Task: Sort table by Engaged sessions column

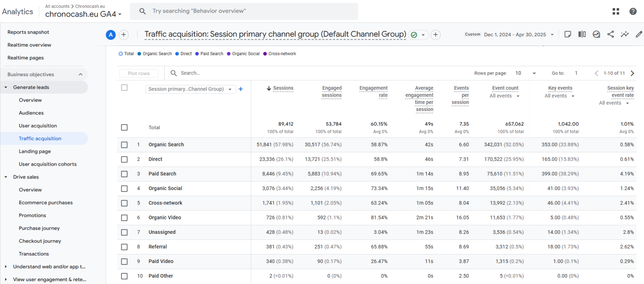Action: [x=331, y=92]
